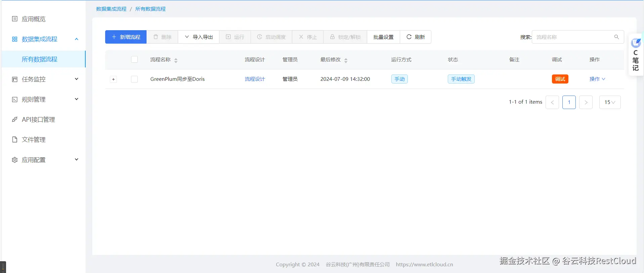Screen dimensions: 644x273
Task: Click the 应用概览 sidebar icon
Action: pos(14,19)
